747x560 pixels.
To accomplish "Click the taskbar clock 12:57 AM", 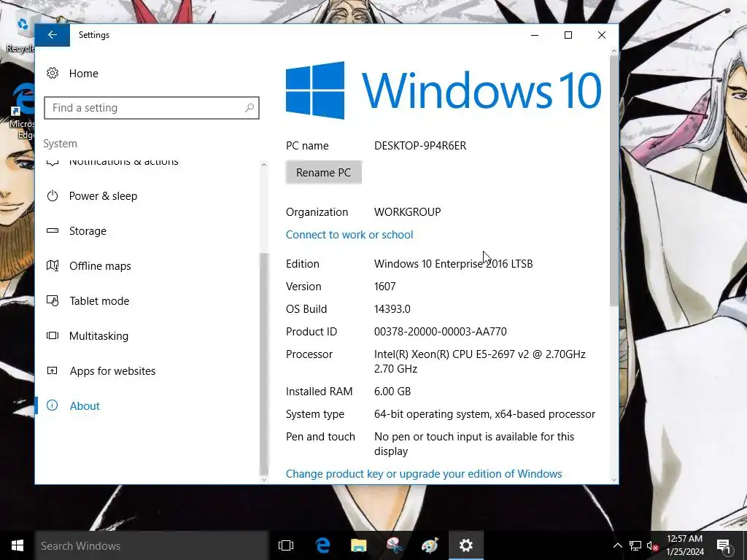I will [684, 539].
